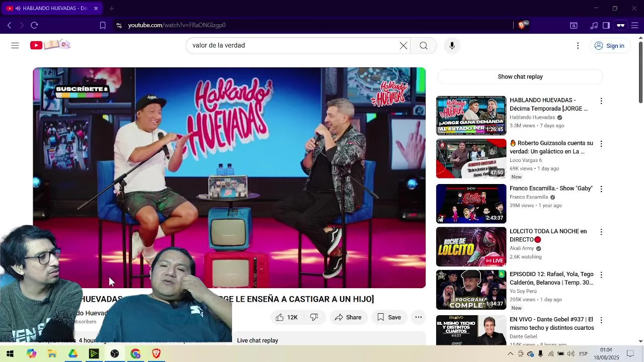Toggle the browser sidebar panel
644x362 pixels.
(606, 25)
